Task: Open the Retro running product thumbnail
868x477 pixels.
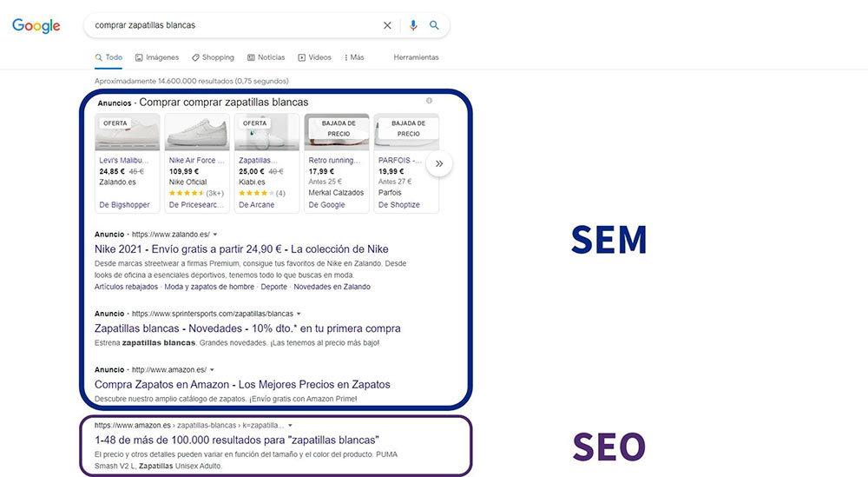Action: point(337,132)
